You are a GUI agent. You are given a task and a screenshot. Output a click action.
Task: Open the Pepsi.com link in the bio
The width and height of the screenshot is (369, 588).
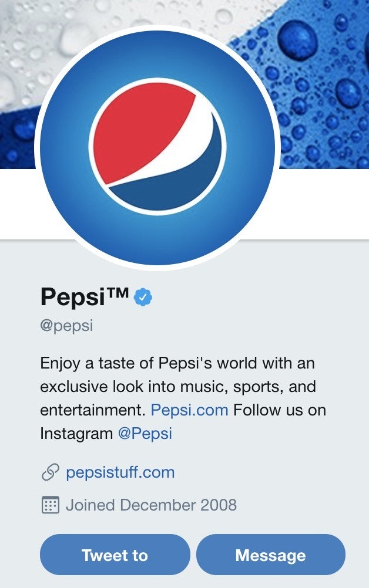(189, 410)
